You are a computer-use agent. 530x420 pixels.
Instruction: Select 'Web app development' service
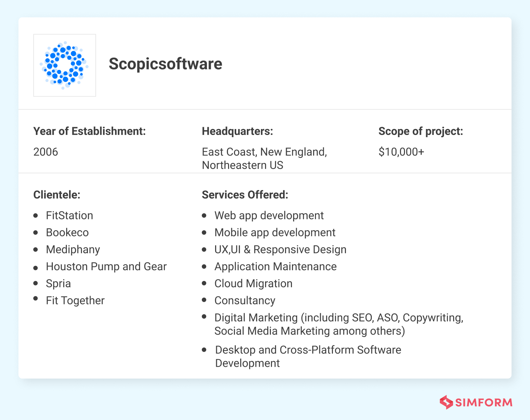269,216
